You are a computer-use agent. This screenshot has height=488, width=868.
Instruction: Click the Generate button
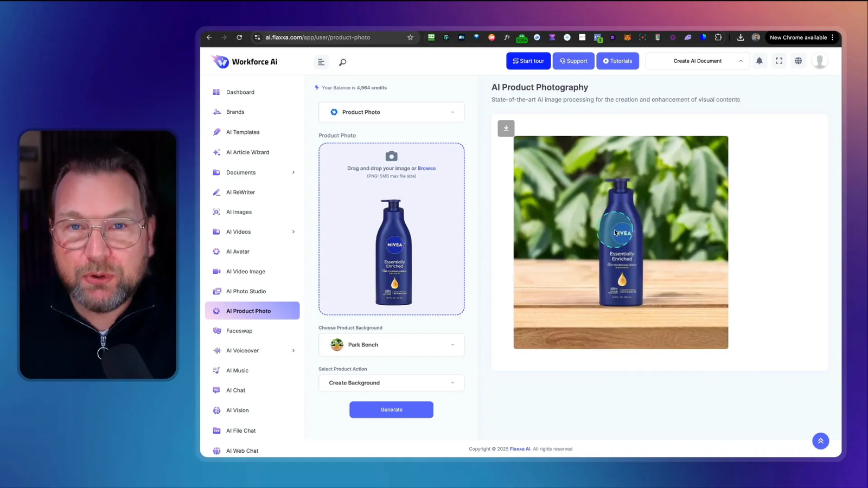[391, 410]
